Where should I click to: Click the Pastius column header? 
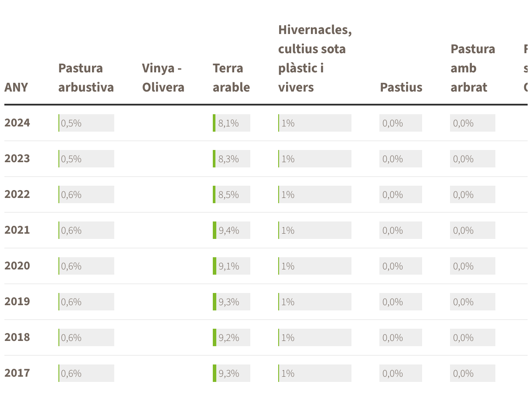tap(401, 87)
